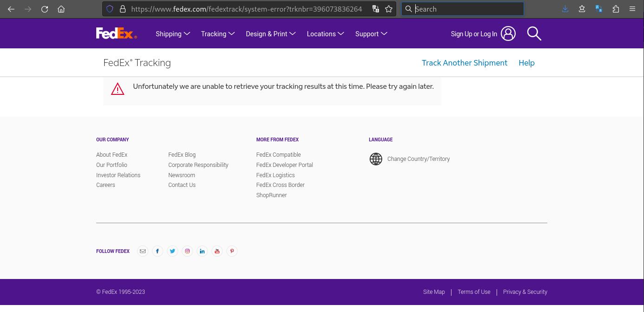Click the globe icon to change country
This screenshot has width=644, height=312.
pyautogui.click(x=376, y=159)
